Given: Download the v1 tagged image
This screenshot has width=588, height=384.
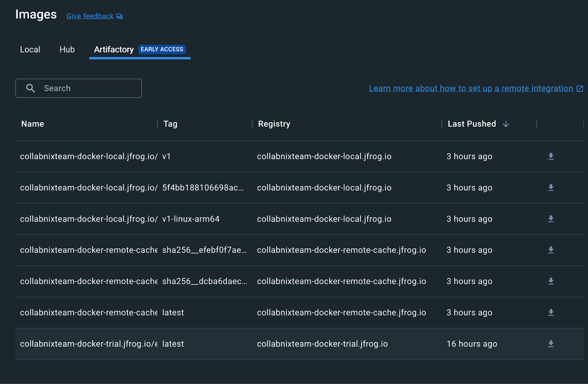Looking at the screenshot, I should [551, 156].
